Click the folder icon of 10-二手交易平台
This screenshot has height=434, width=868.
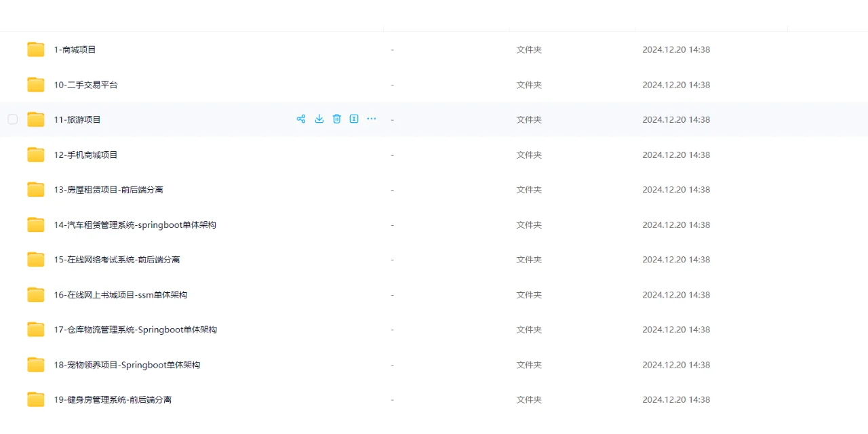pos(36,85)
